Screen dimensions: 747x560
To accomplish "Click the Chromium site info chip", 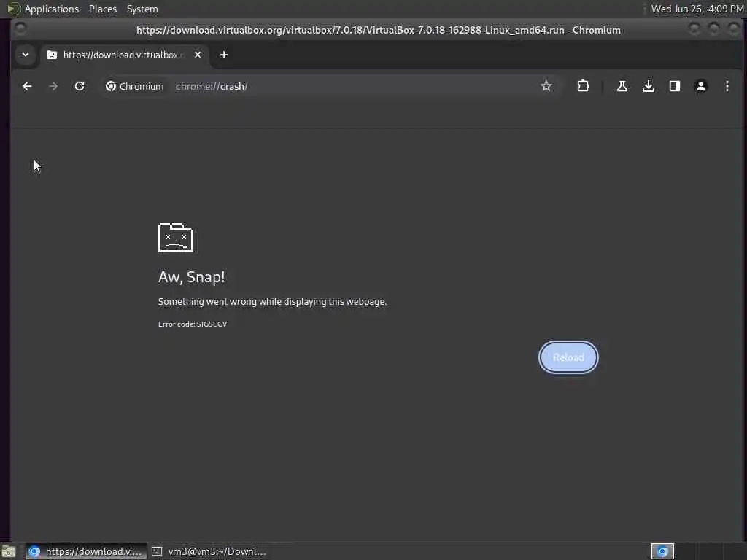I will pyautogui.click(x=135, y=86).
